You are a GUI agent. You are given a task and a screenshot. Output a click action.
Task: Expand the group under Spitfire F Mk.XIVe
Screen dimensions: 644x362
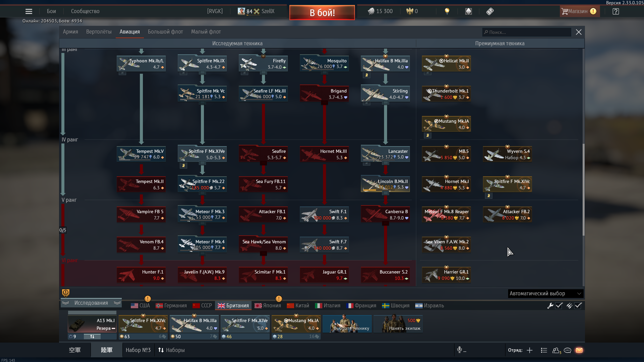click(x=202, y=163)
